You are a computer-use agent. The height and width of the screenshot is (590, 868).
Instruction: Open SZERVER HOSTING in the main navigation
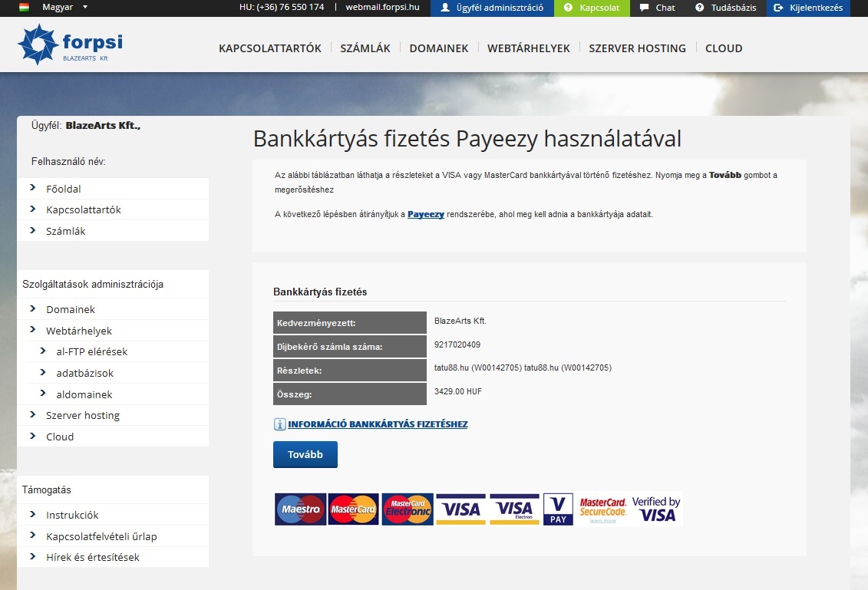[637, 48]
